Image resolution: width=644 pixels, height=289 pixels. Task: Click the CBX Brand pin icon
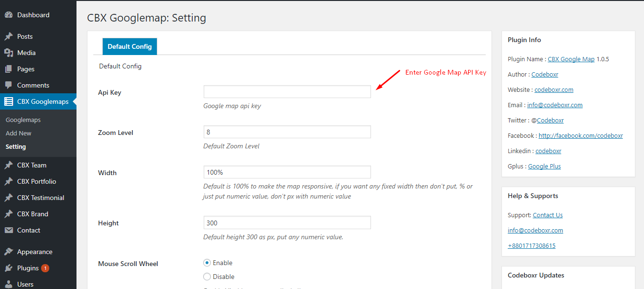point(9,214)
